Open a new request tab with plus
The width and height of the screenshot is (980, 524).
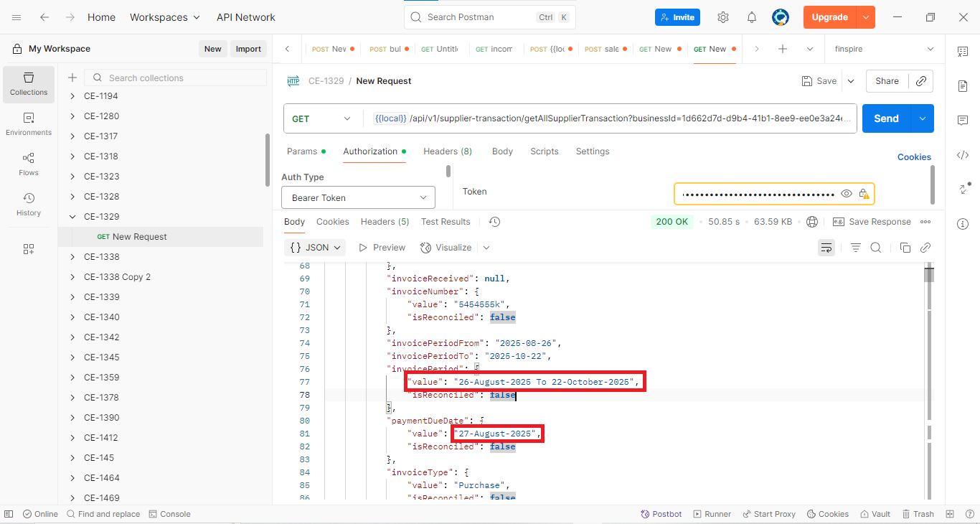point(783,49)
